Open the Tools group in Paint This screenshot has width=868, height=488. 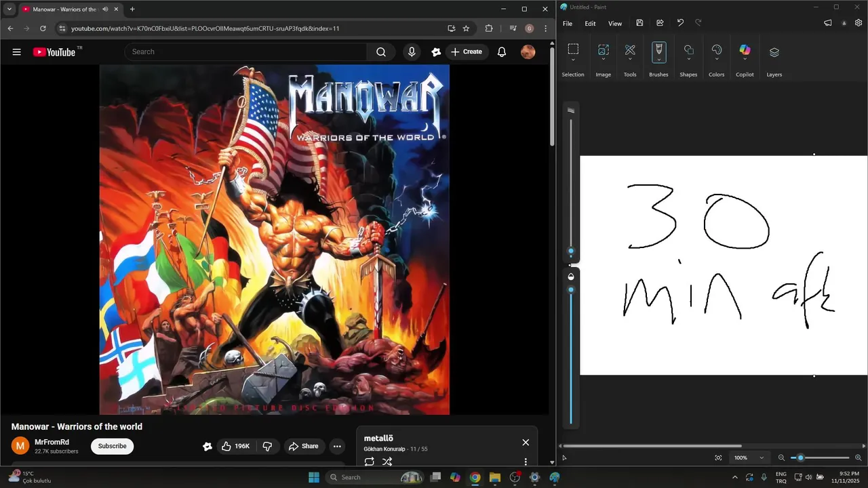630,49
